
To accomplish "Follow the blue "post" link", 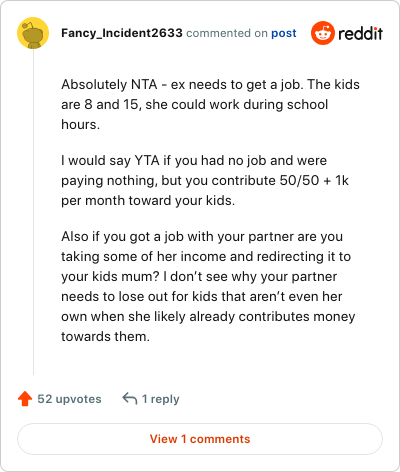I will point(284,33).
